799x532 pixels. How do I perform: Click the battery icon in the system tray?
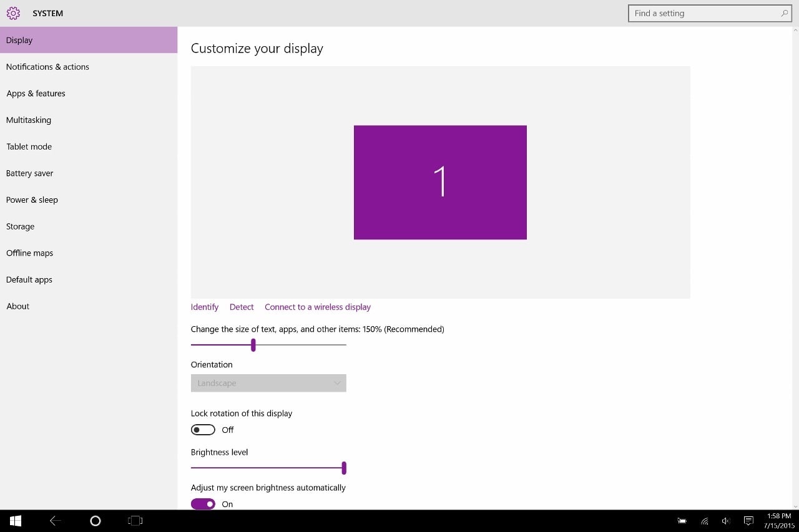[x=682, y=520]
